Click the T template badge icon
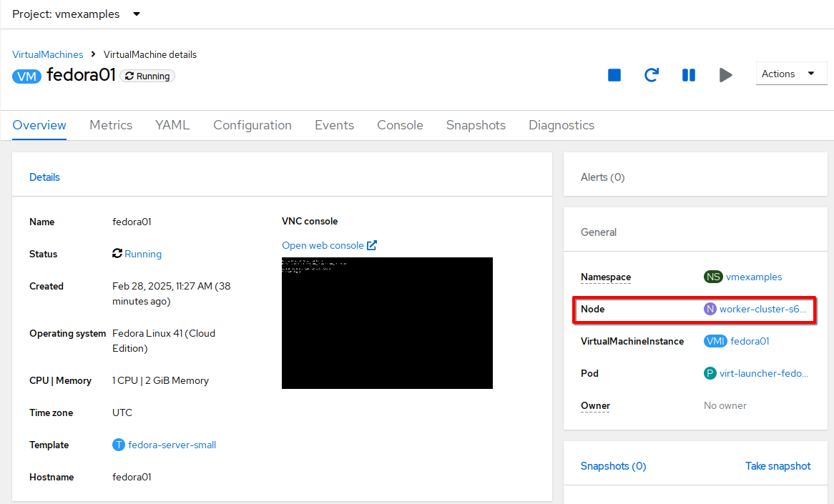The height and width of the screenshot is (504, 834). [119, 445]
